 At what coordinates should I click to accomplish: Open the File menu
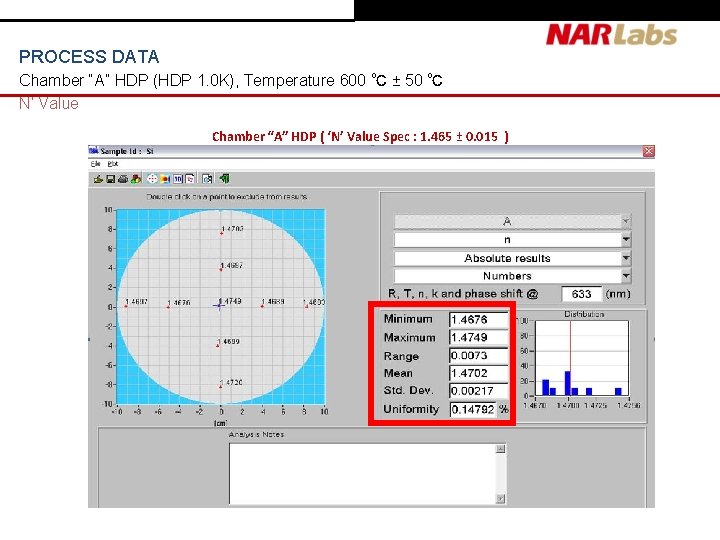point(95,163)
